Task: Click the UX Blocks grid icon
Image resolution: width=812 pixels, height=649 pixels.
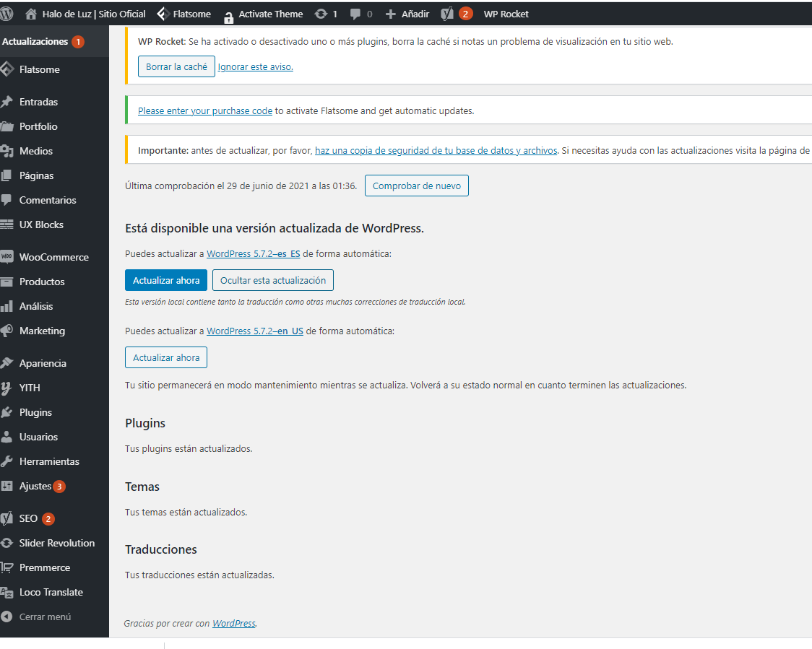Action: coord(7,225)
